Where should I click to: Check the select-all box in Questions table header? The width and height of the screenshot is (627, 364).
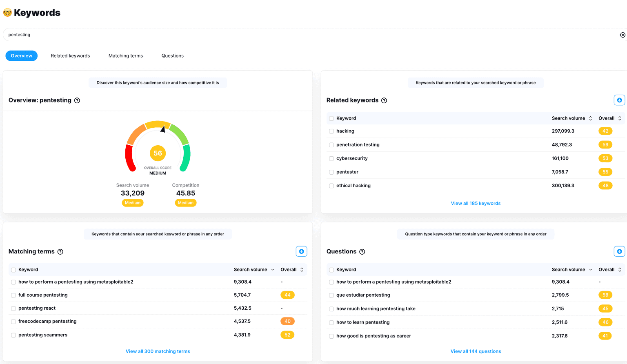point(331,269)
